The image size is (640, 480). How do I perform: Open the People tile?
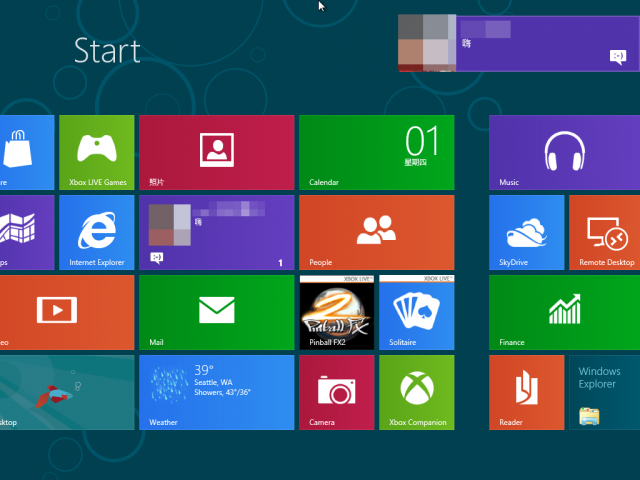[377, 232]
